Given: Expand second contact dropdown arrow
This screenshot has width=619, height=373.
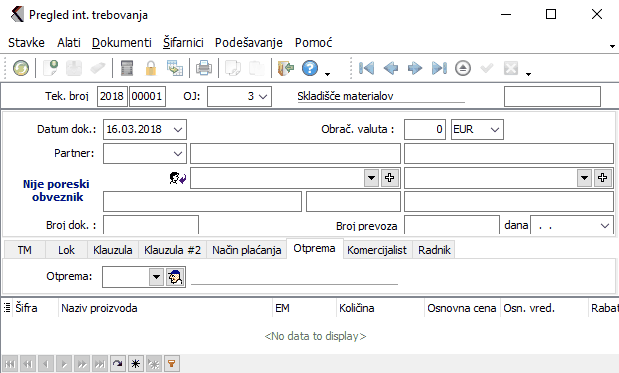Looking at the screenshot, I should [584, 178].
